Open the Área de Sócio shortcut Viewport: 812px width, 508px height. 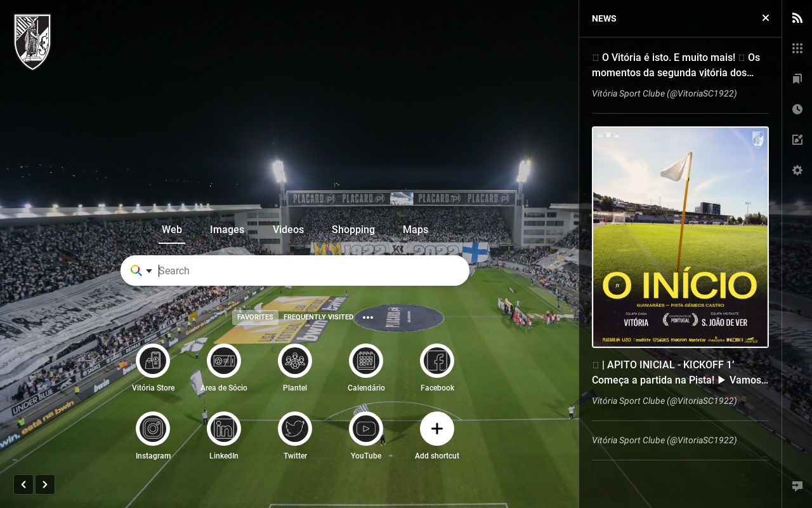(x=224, y=361)
